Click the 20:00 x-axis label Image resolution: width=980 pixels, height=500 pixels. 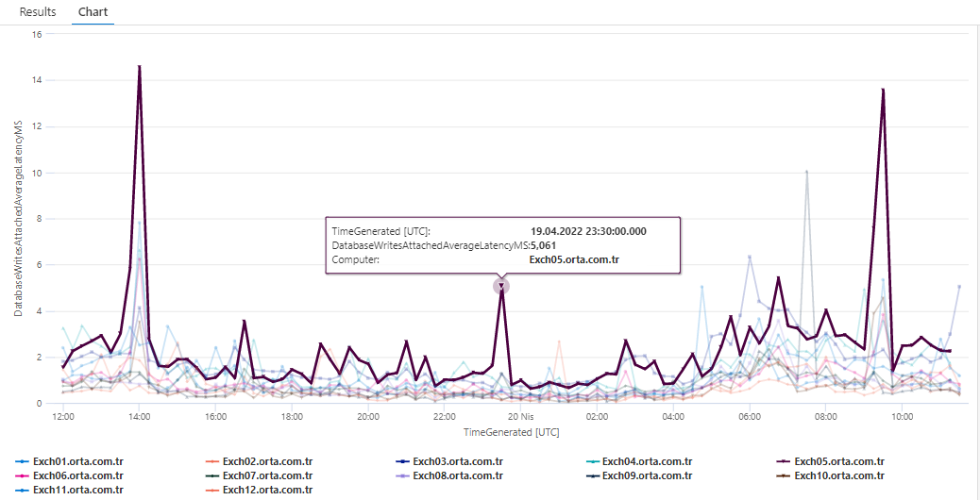point(368,416)
